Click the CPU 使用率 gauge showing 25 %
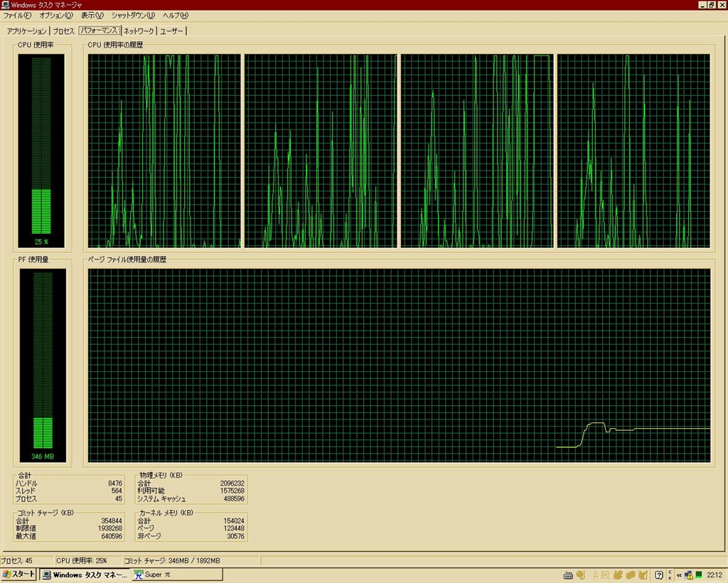 pyautogui.click(x=41, y=151)
